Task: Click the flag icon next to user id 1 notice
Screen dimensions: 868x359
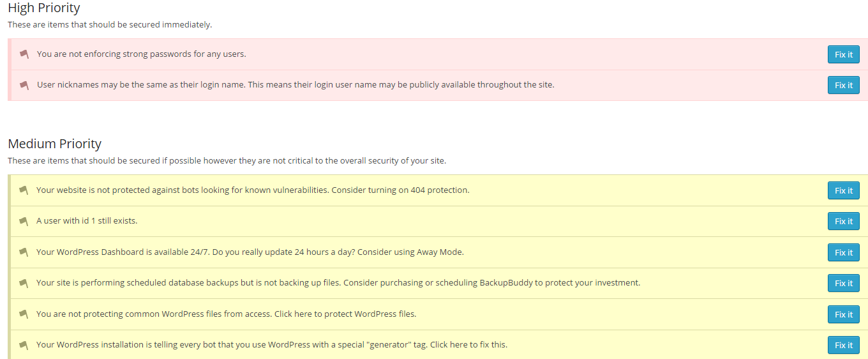Action: click(x=24, y=221)
